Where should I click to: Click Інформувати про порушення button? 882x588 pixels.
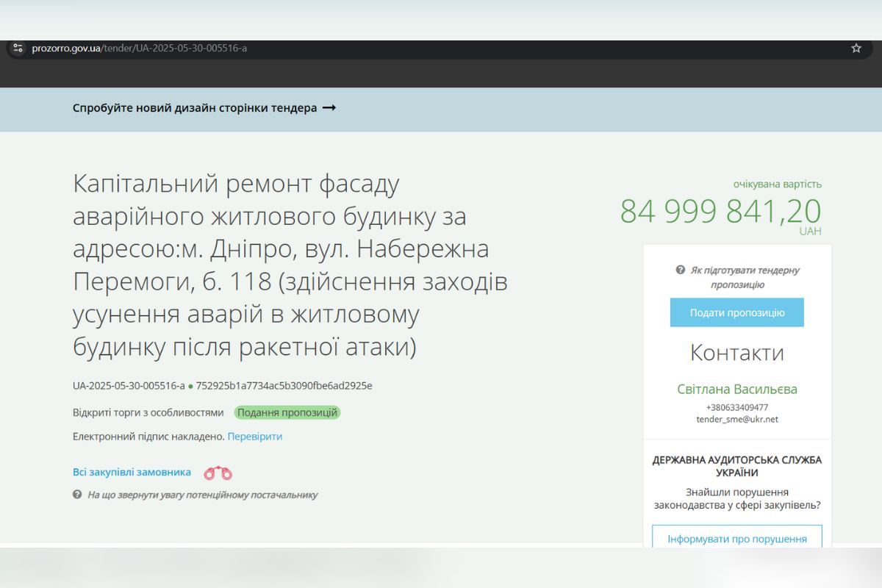coord(736,538)
